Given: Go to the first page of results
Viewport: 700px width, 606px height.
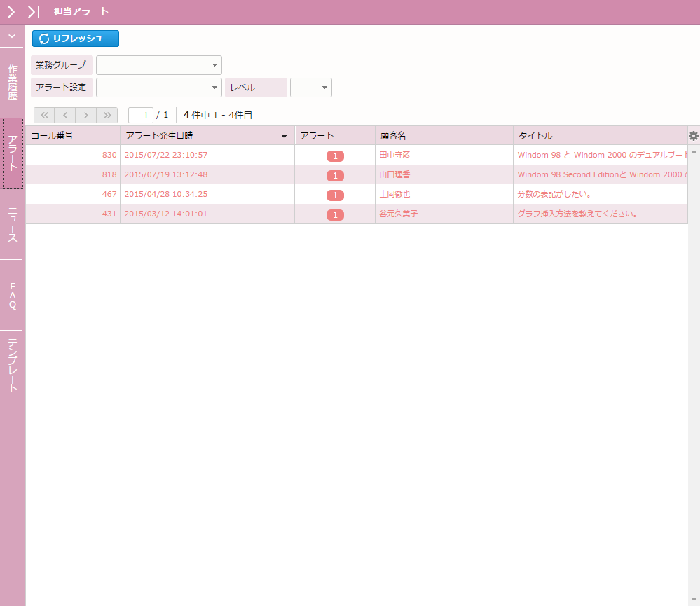Looking at the screenshot, I should (44, 115).
